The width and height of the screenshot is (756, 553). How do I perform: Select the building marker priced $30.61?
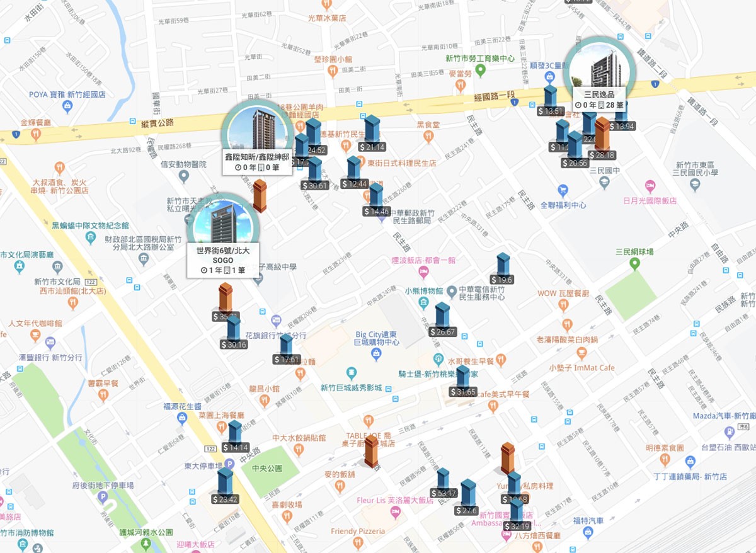[314, 173]
